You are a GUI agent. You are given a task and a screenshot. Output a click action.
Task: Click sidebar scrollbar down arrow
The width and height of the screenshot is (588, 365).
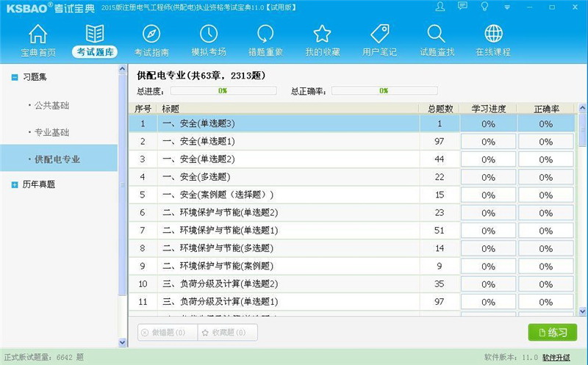click(122, 341)
